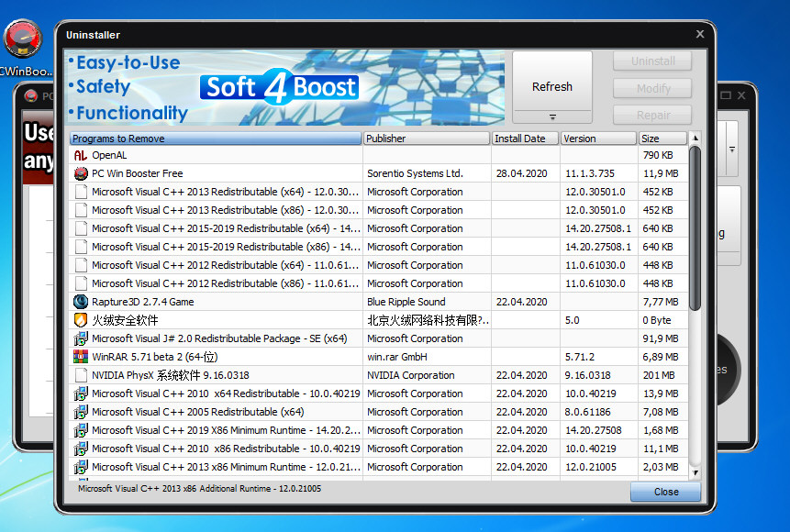This screenshot has width=790, height=532.
Task: Click the Modify button
Action: tap(652, 89)
